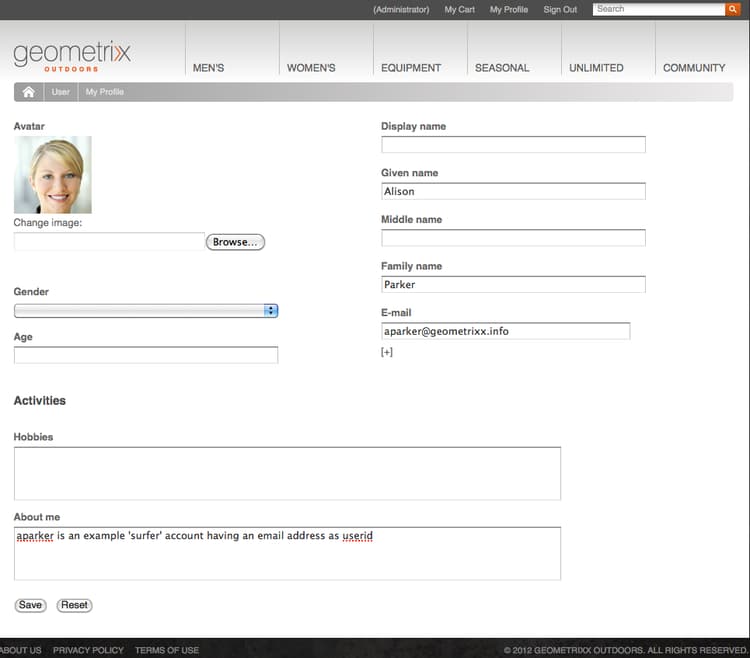Click the Save button
Image resolution: width=750 pixels, height=658 pixels.
(30, 605)
